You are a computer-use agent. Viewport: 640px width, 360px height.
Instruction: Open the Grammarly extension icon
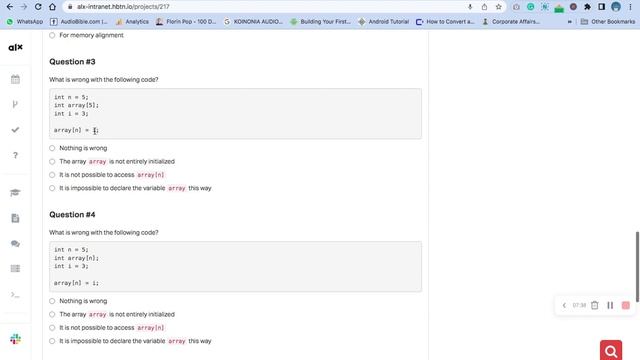coord(531,7)
